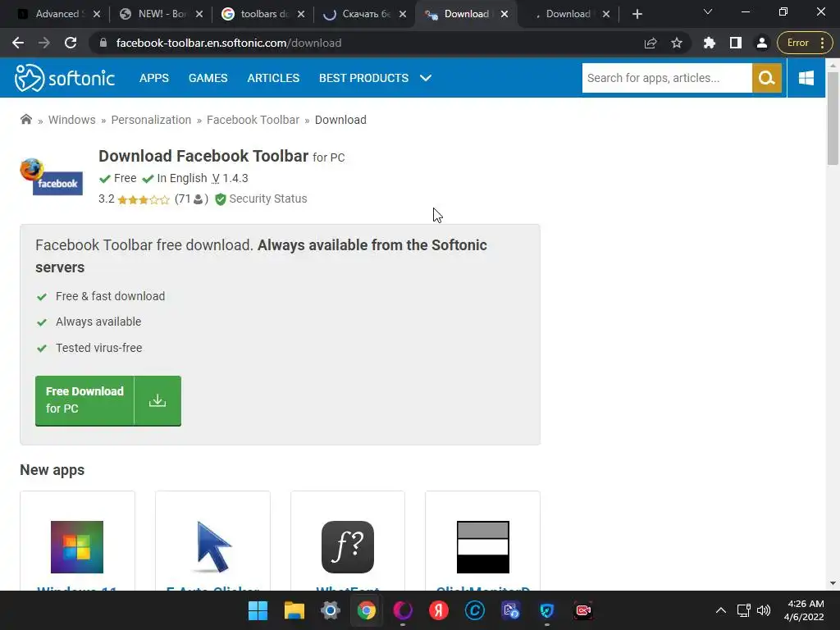The height and width of the screenshot is (630, 840).
Task: Close the Advanced tab
Action: (x=97, y=14)
